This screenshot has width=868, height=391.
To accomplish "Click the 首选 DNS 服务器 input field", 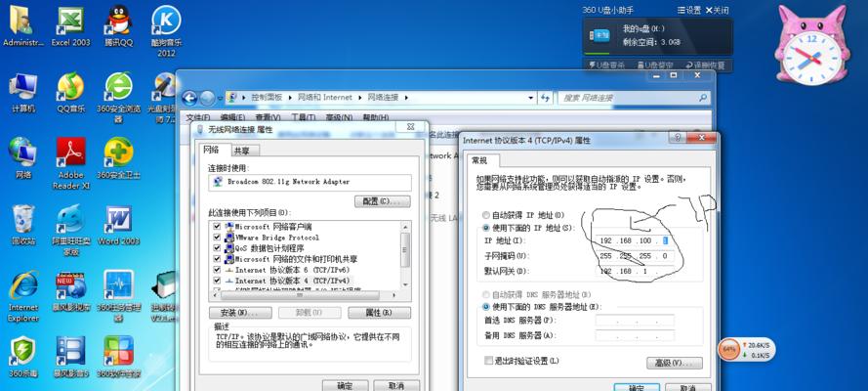I will click(636, 321).
